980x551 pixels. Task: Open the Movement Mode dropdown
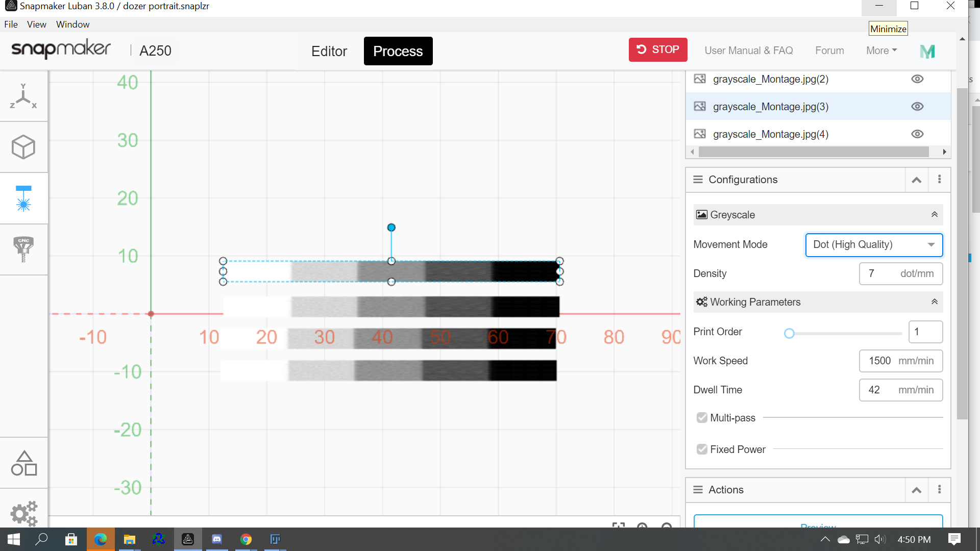tap(874, 245)
